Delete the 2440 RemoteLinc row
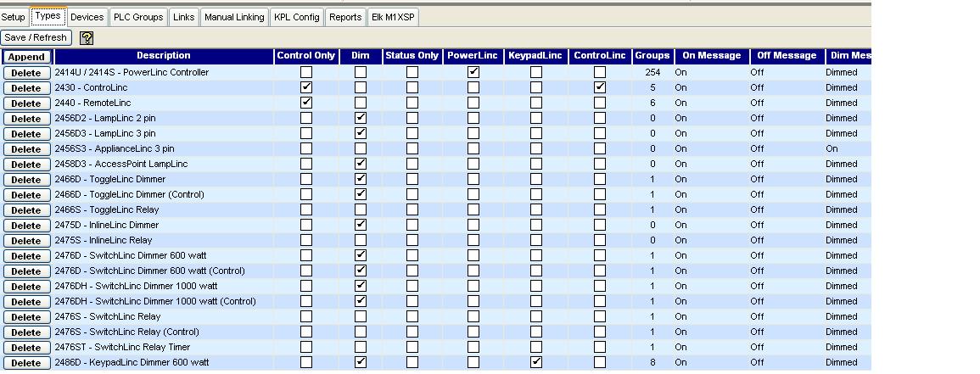Image resolution: width=980 pixels, height=374 pixels. pos(26,103)
